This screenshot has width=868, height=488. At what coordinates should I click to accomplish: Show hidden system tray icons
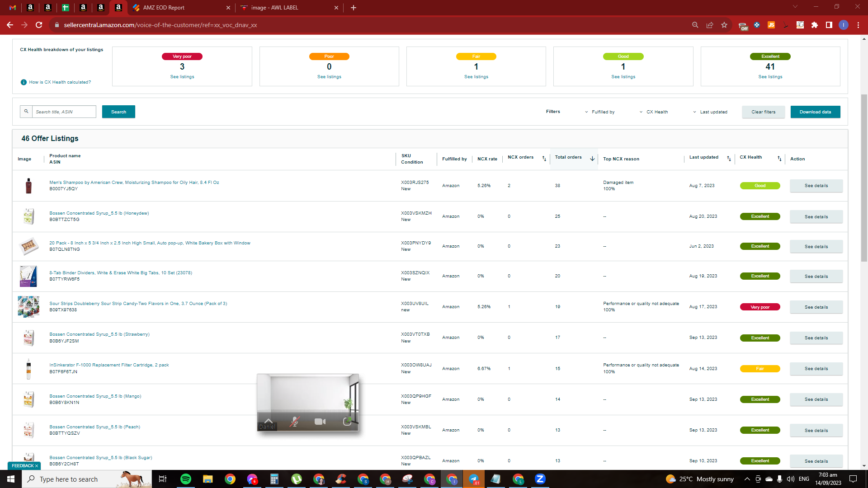point(747,479)
